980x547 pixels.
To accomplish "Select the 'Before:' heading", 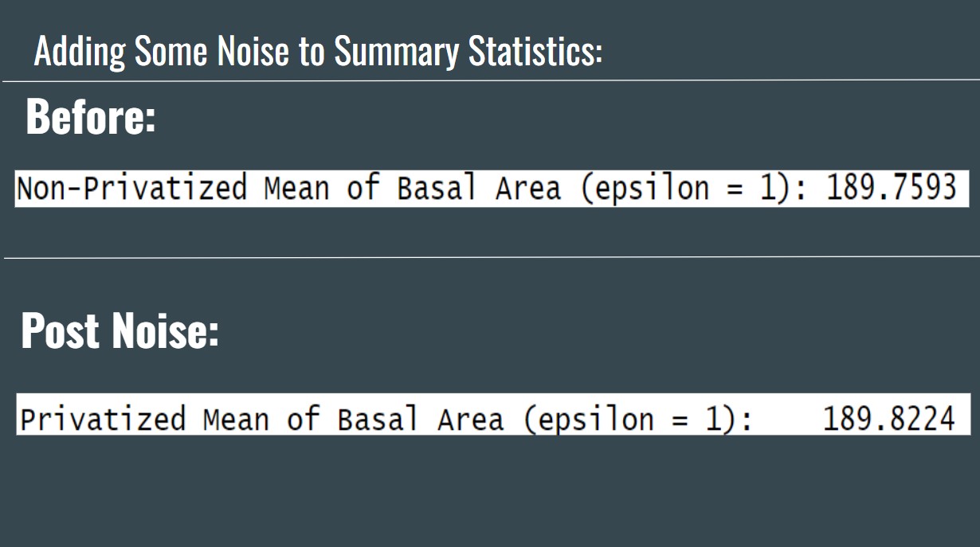I will [x=90, y=117].
